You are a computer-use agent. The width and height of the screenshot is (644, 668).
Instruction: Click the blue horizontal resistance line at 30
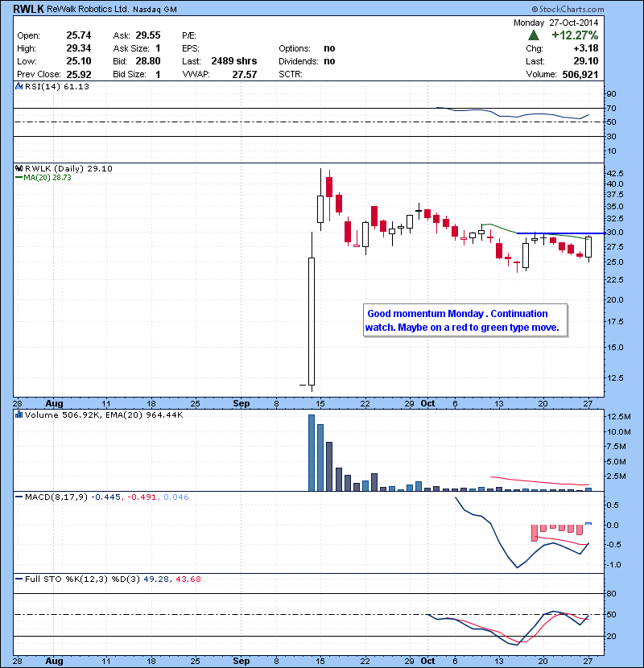561,233
